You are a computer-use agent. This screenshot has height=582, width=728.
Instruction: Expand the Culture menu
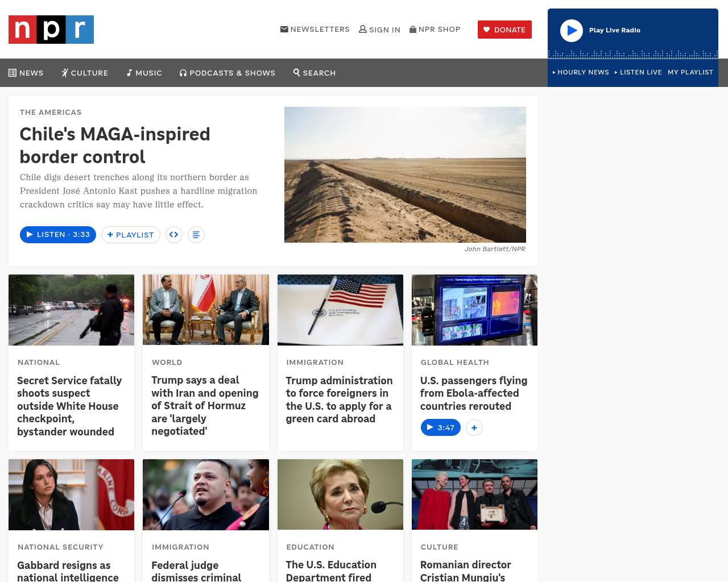(85, 73)
